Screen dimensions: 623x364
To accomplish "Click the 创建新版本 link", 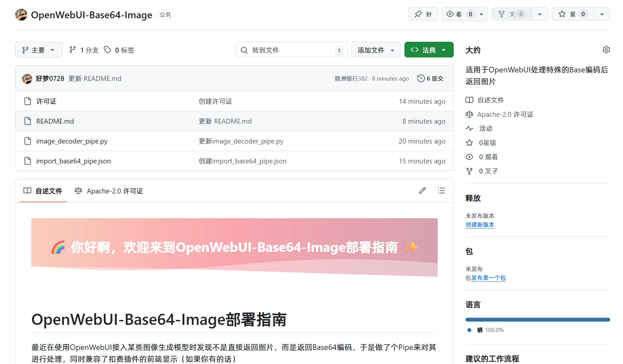I will 479,225.
